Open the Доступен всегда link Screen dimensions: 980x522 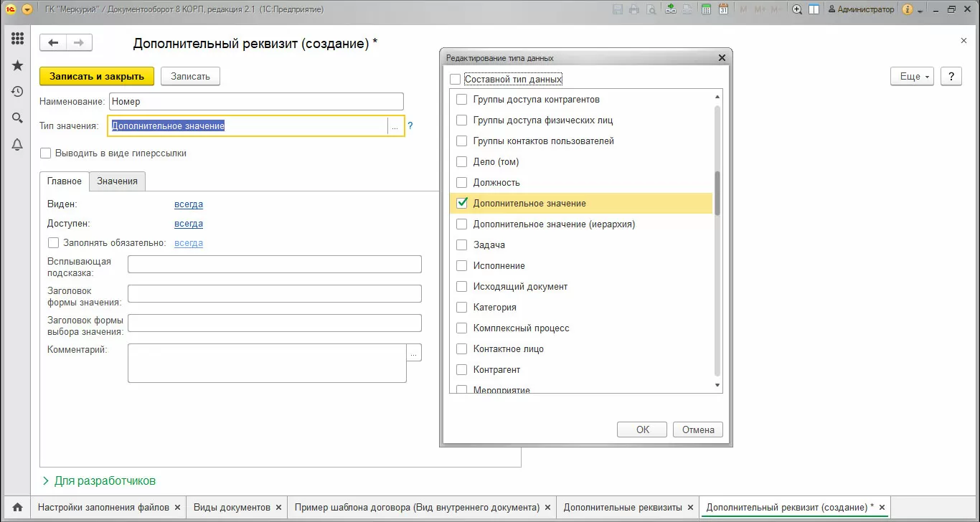189,224
